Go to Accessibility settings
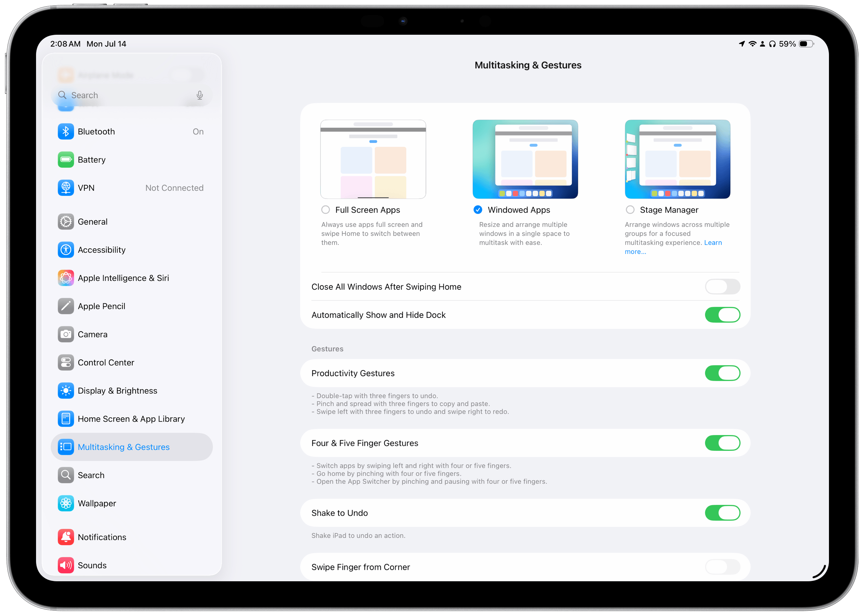The height and width of the screenshot is (616, 865). (132, 250)
